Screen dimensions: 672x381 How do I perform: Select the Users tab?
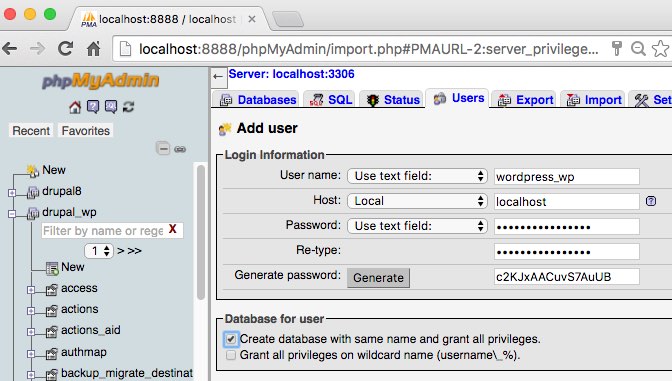pyautogui.click(x=457, y=99)
